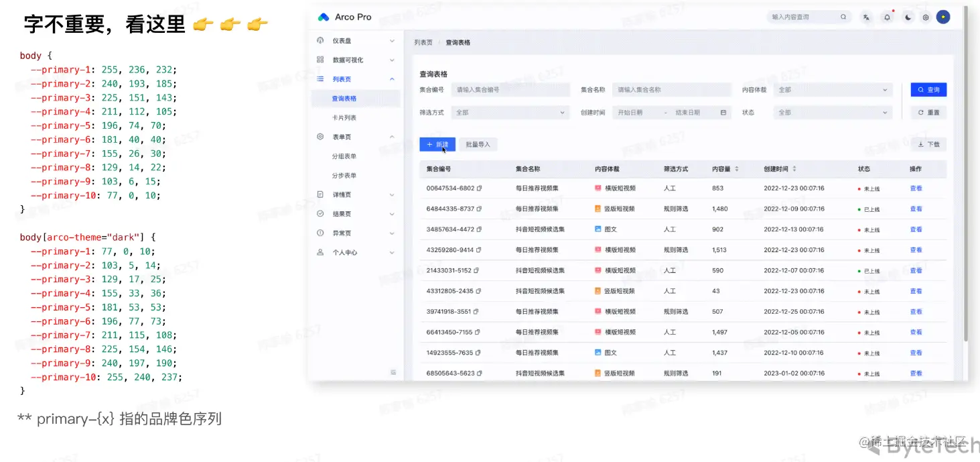
Task: Focus the 集合编号 input field
Action: [510, 90]
